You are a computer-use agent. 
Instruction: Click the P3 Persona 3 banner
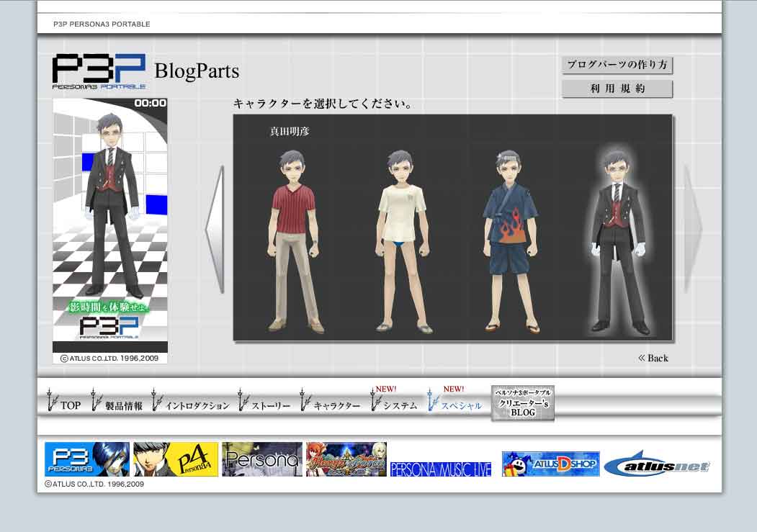(x=87, y=459)
